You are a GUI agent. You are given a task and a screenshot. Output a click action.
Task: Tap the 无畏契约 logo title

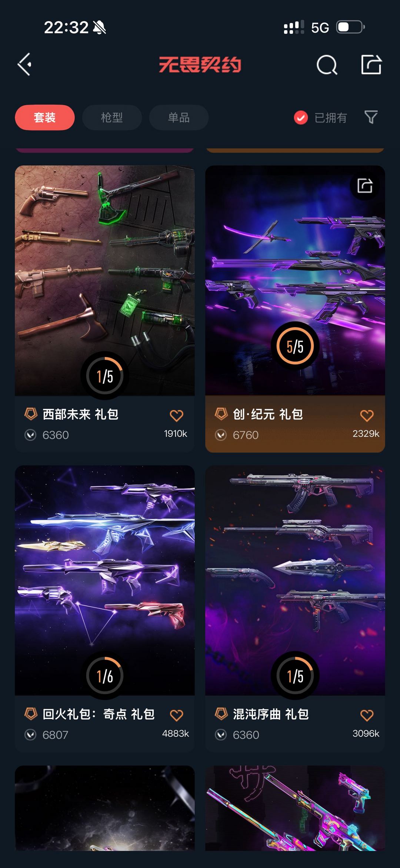200,65
